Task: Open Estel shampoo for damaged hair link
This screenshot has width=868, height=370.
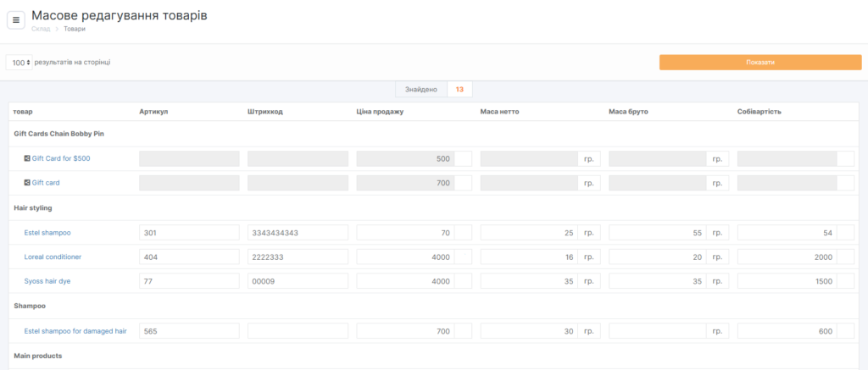Action: [75, 331]
